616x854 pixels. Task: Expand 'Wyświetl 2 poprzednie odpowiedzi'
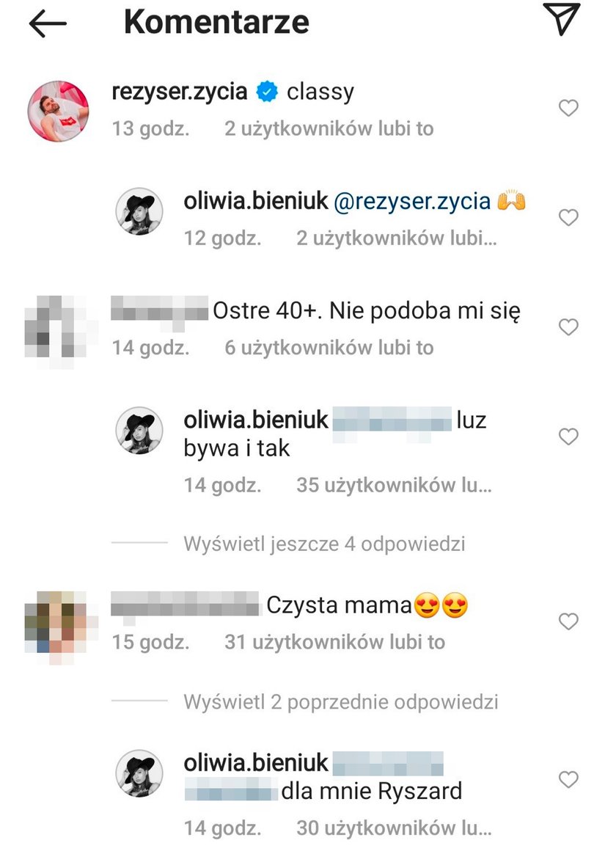click(341, 701)
